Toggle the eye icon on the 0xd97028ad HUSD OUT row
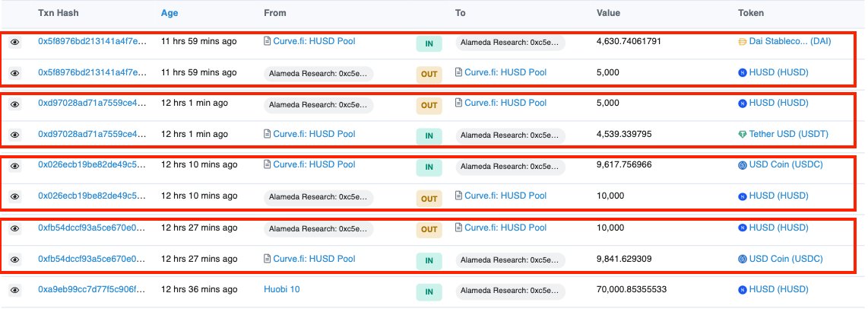The height and width of the screenshot is (309, 868). 15,104
